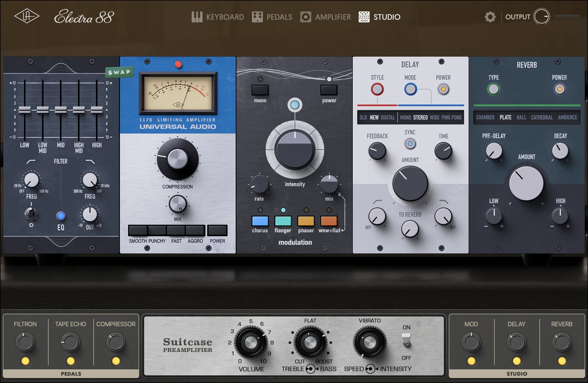Screen dimensions: 588x383
Task: Select HALL reverb type
Action: 521,117
